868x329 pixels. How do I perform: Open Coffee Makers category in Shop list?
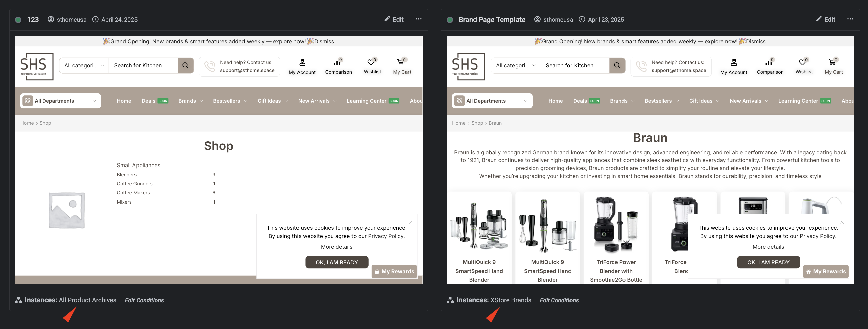(x=133, y=193)
